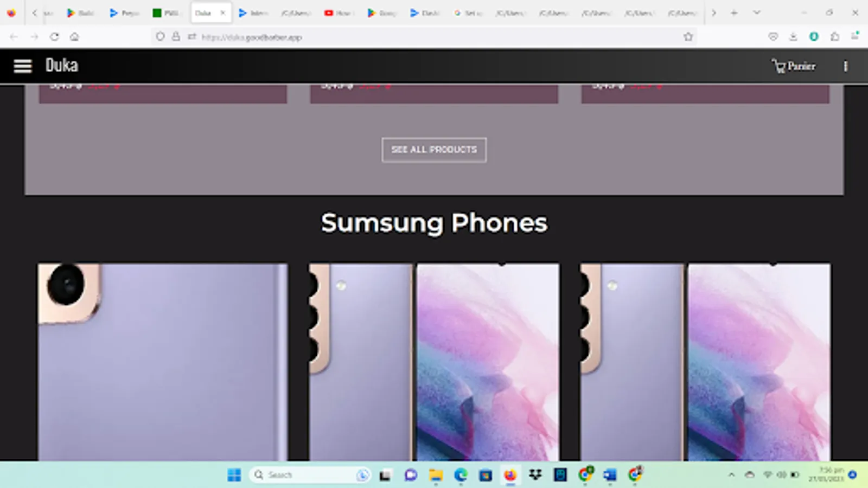Select the active Duka tab
This screenshot has height=488, width=868.
click(211, 13)
